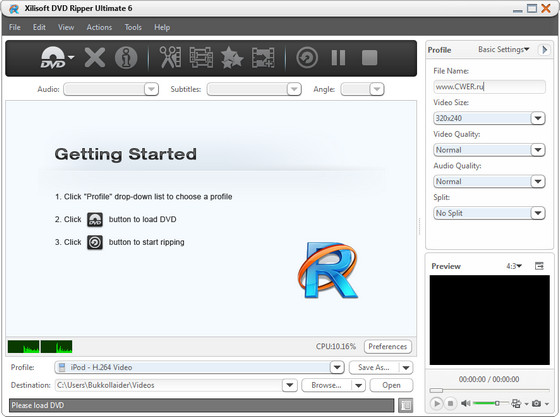Viewport: 560px width, 417px height.
Task: Click the Effects stars icon
Action: (232, 57)
